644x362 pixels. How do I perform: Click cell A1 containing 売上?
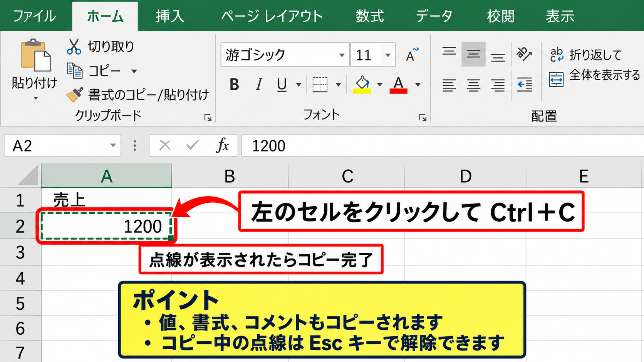tap(107, 200)
